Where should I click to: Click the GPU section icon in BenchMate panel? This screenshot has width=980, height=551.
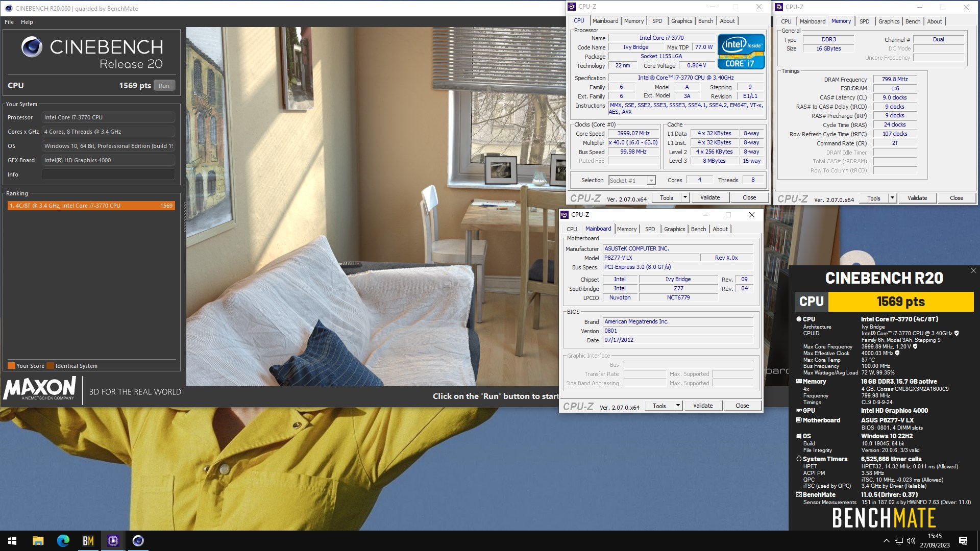coord(799,410)
